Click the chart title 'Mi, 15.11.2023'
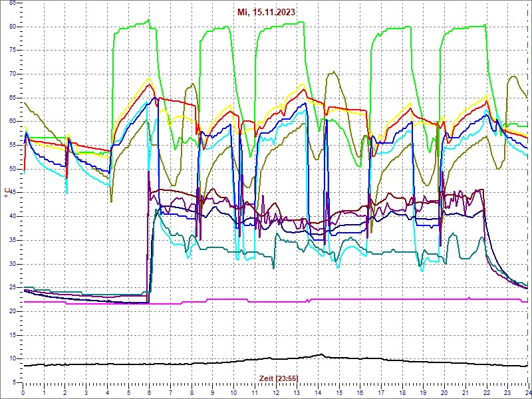Screen dimensions: 532x399 pos(266,12)
